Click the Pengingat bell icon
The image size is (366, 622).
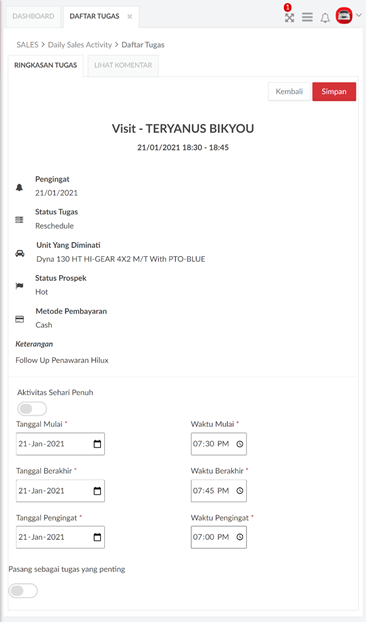(x=19, y=187)
